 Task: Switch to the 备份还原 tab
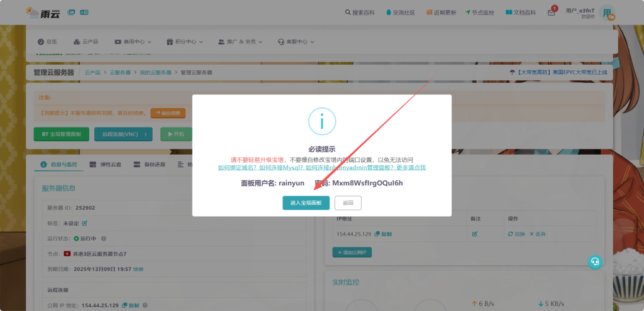(150, 165)
